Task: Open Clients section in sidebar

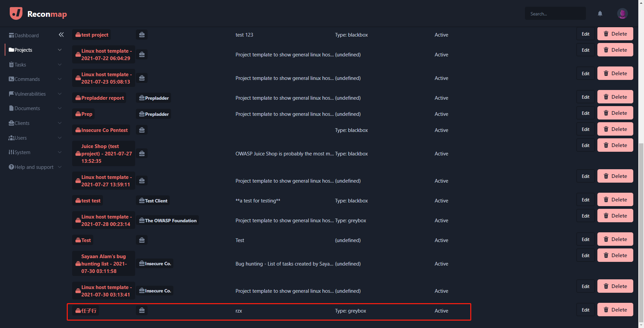Action: coord(22,123)
